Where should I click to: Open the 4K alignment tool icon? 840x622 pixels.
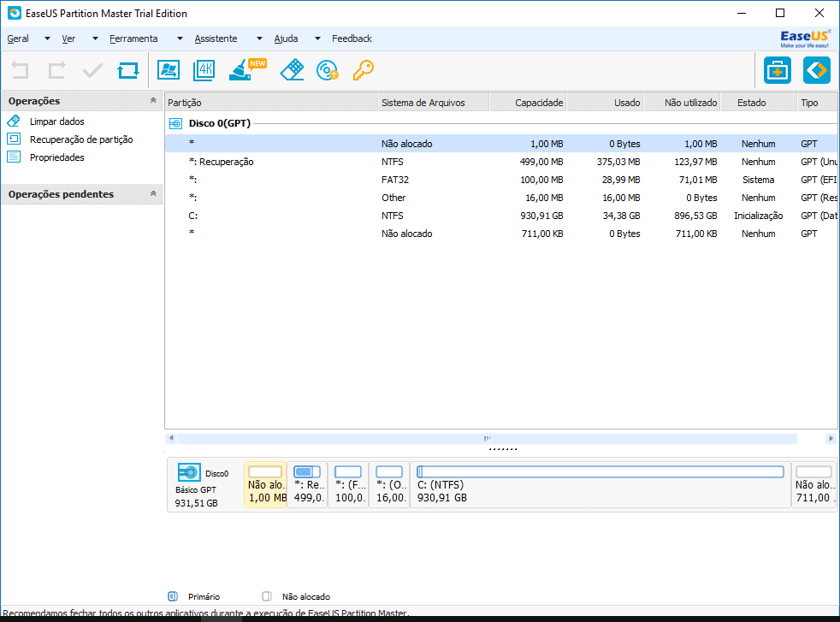click(x=204, y=70)
